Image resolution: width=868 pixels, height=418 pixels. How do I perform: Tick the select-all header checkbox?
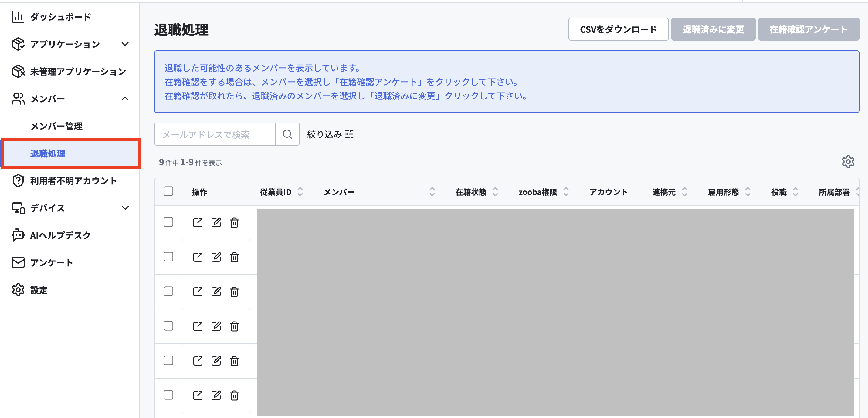pyautogui.click(x=168, y=191)
